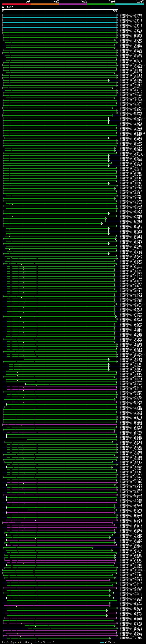Select the UniRef100_B8A908 label
The height and width of the screenshot is (644, 146).
[x=131, y=510]
